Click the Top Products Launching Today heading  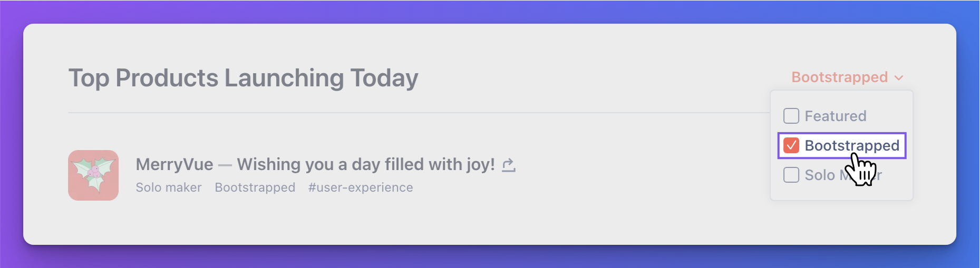point(243,78)
